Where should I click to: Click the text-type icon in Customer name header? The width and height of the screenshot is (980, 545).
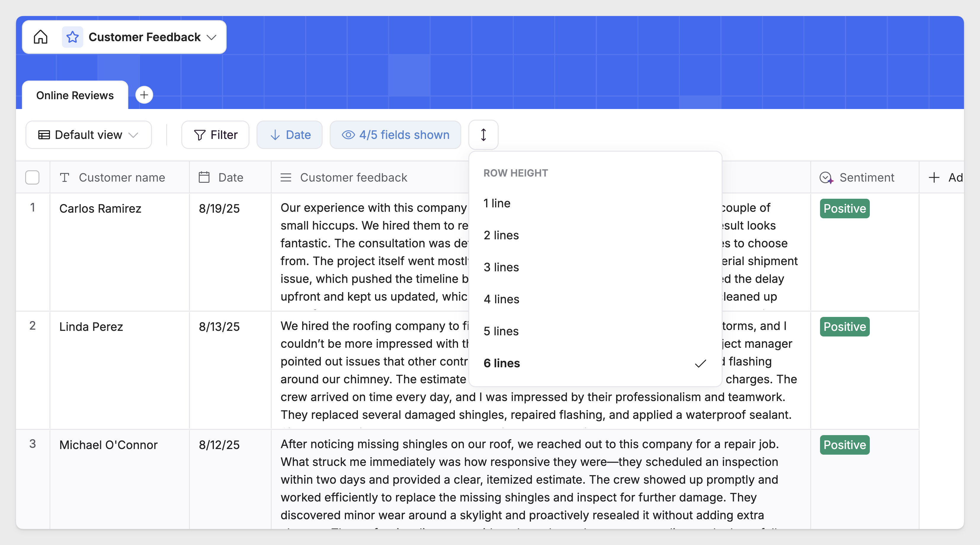(65, 177)
